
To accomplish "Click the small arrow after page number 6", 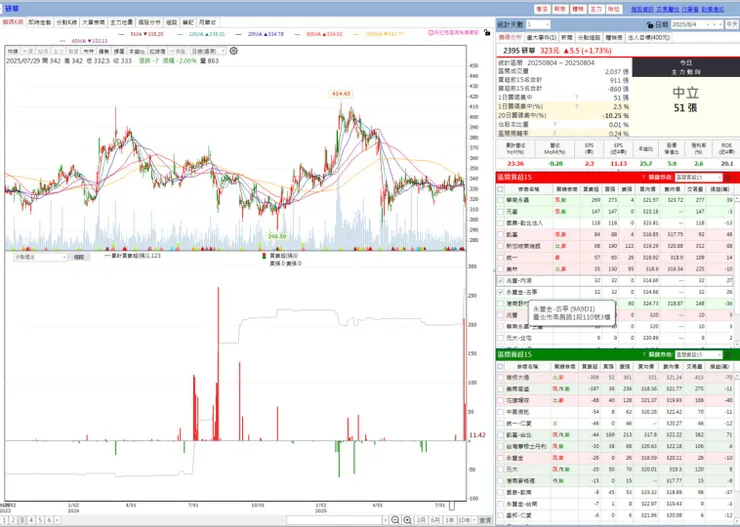I will (x=58, y=520).
